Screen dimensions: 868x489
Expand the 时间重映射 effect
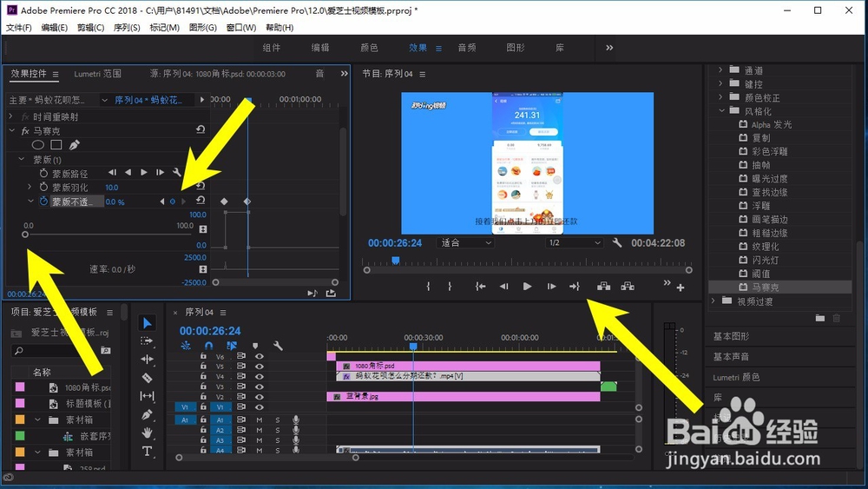(x=10, y=116)
